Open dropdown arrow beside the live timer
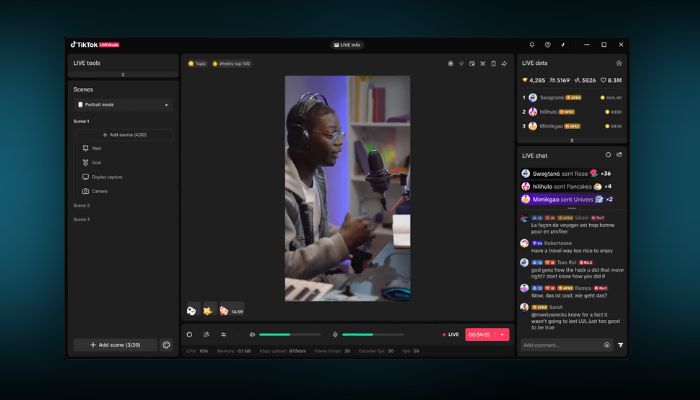700x400 pixels. pyautogui.click(x=502, y=334)
